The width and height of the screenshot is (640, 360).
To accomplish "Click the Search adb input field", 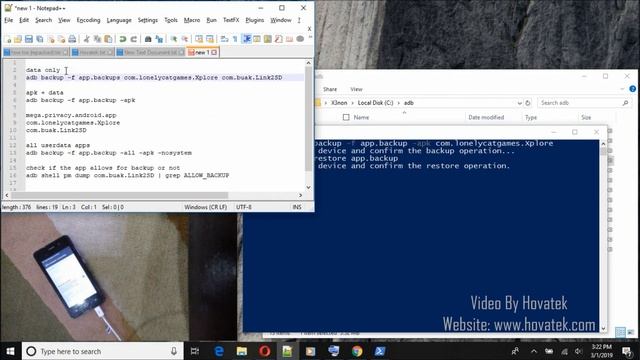I will pyautogui.click(x=583, y=103).
